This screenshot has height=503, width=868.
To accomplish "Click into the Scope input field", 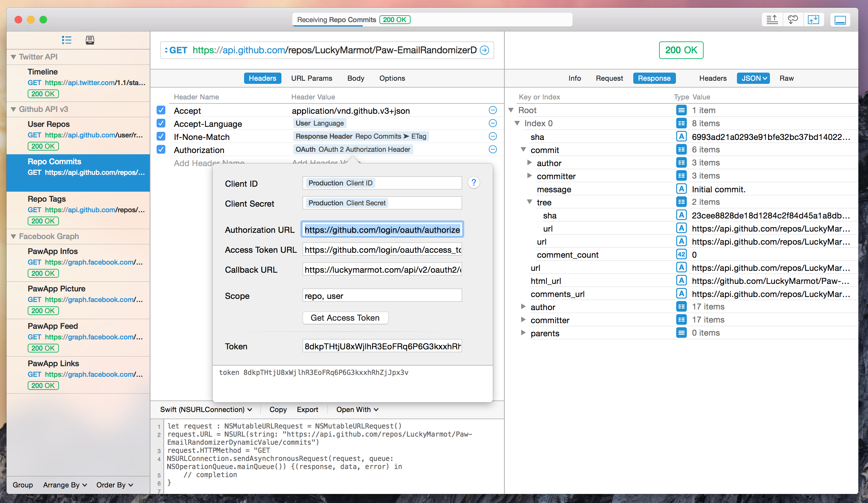I will pos(382,296).
